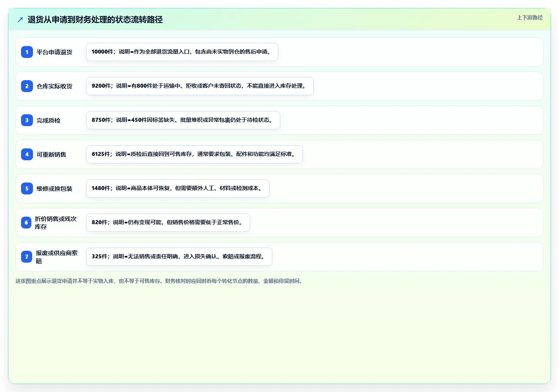This screenshot has height=392, width=559.
Task: Select the step 3 number badge
Action: click(x=27, y=120)
